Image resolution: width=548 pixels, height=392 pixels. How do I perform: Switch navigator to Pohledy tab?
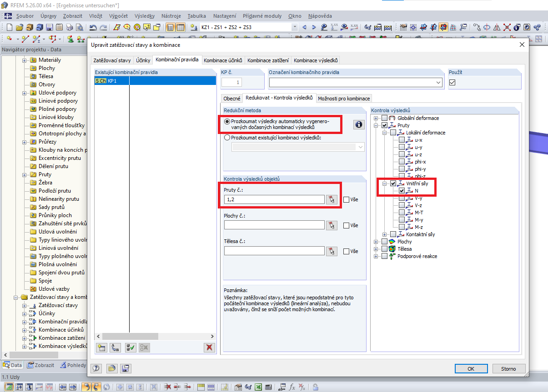click(x=73, y=365)
